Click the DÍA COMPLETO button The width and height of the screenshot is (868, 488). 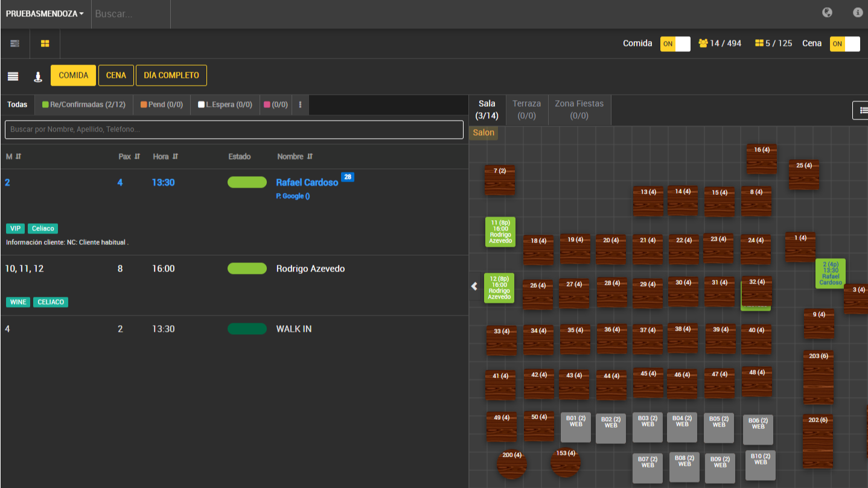(x=171, y=75)
